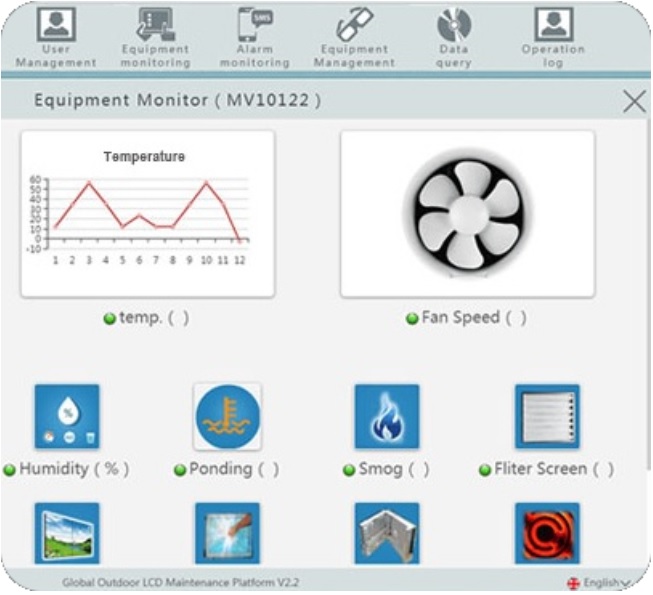Screen dimensions: 653x595
Task: Click the landscape display screen icon
Action: tap(67, 533)
